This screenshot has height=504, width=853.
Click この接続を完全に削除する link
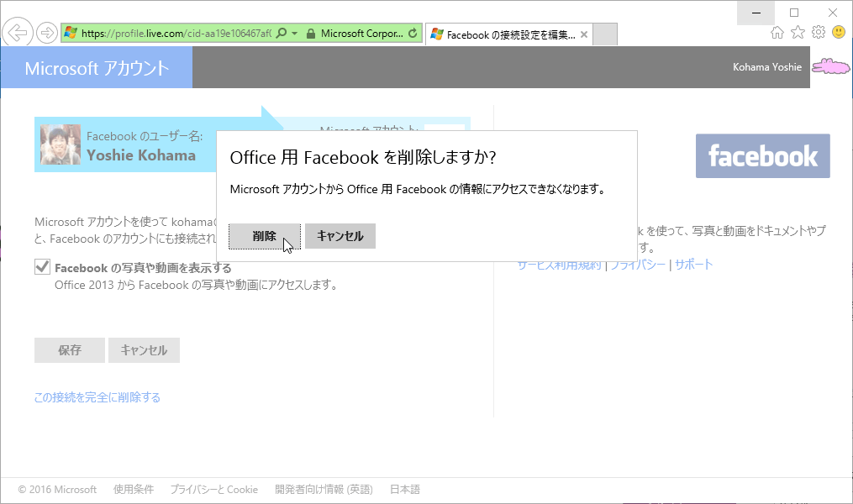97,397
